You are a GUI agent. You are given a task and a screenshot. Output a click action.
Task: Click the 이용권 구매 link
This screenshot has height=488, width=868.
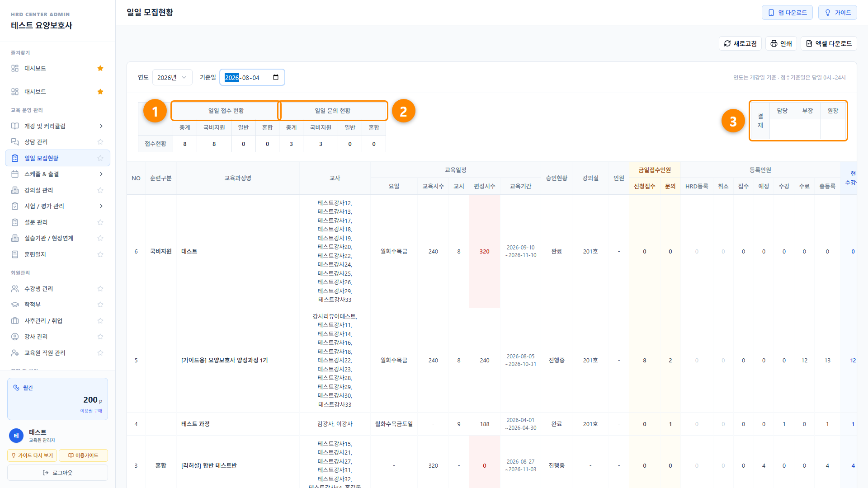(x=91, y=411)
